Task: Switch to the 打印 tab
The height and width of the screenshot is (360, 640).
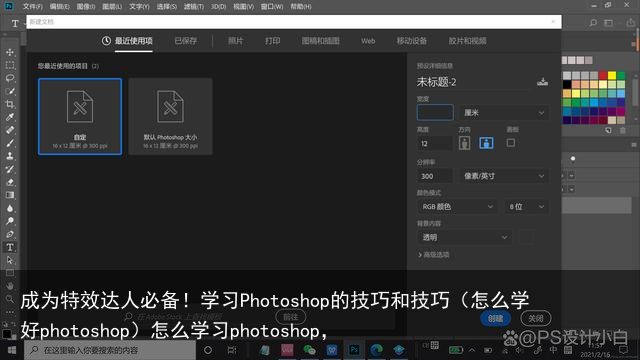Action: point(272,41)
